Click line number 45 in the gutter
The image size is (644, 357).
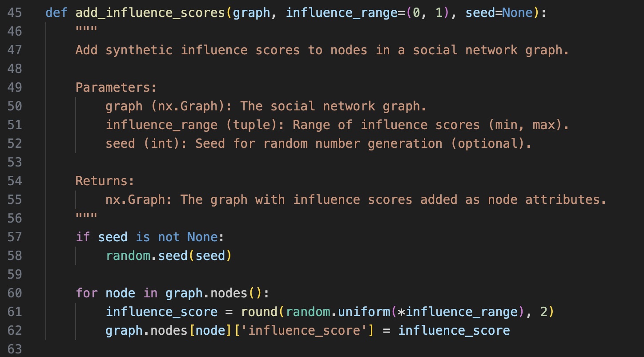click(x=14, y=12)
